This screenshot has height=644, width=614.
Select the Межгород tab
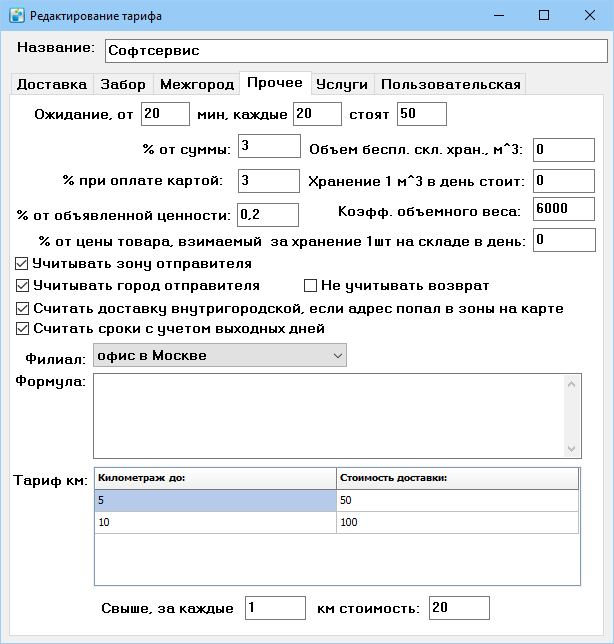coord(197,85)
